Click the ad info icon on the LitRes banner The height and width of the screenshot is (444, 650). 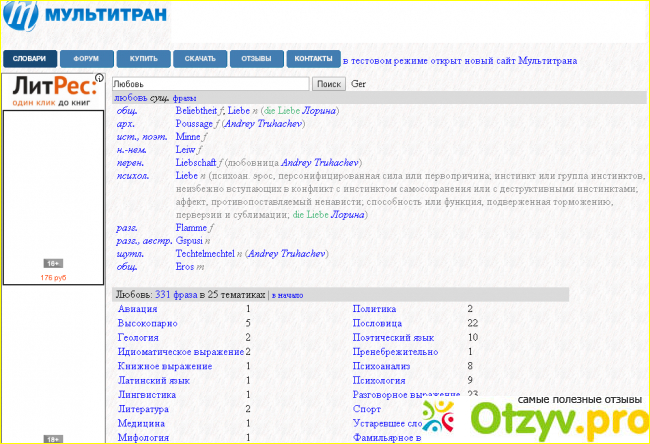click(99, 78)
